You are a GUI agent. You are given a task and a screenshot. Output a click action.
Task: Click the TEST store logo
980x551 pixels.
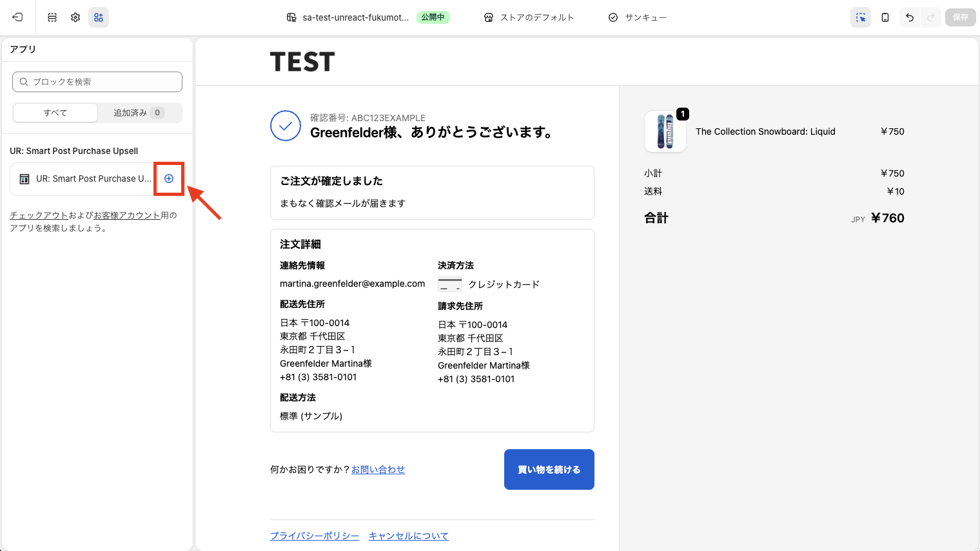pos(302,62)
